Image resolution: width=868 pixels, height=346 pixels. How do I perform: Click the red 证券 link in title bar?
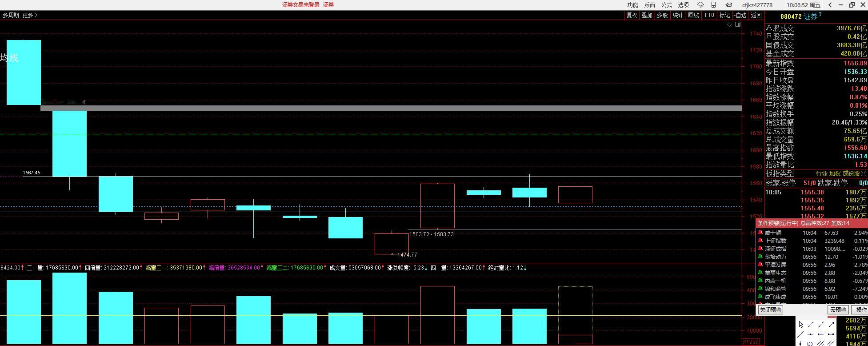tap(328, 5)
